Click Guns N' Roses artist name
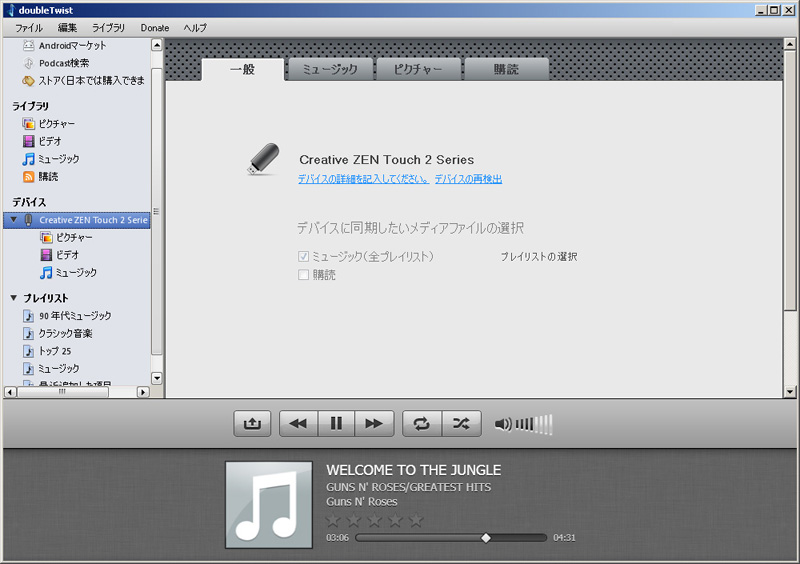Viewport: 800px width, 564px height. [x=362, y=502]
